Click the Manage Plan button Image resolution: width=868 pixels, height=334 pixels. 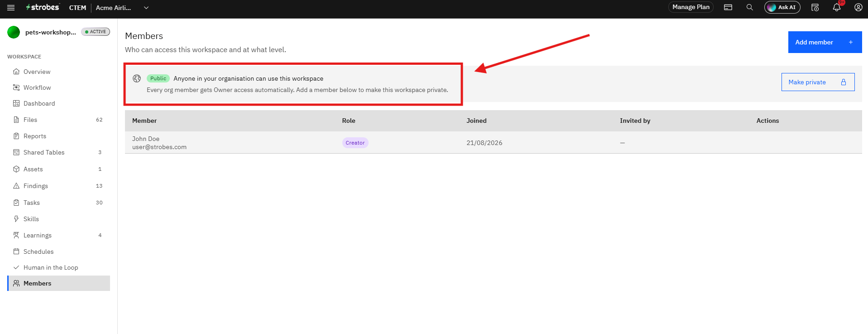point(691,7)
